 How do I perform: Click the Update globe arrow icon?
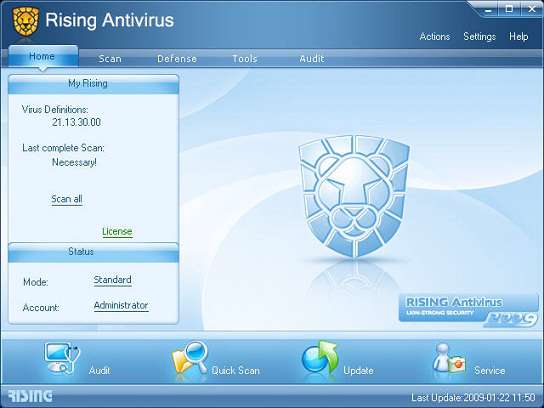pos(320,359)
